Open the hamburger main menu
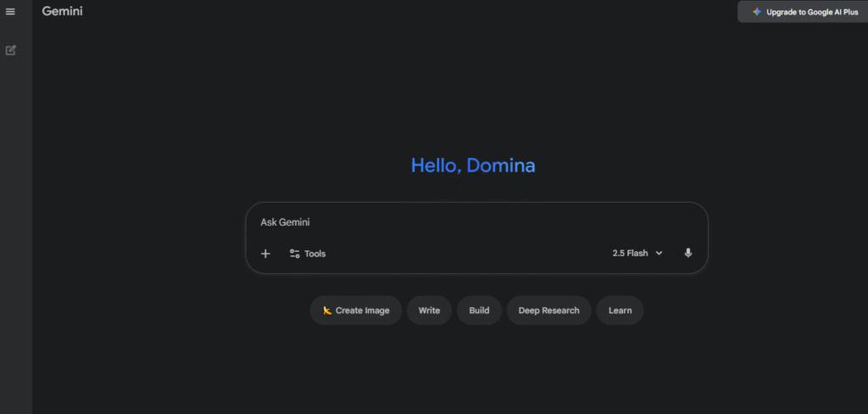Viewport: 868px width, 414px height. [10, 12]
